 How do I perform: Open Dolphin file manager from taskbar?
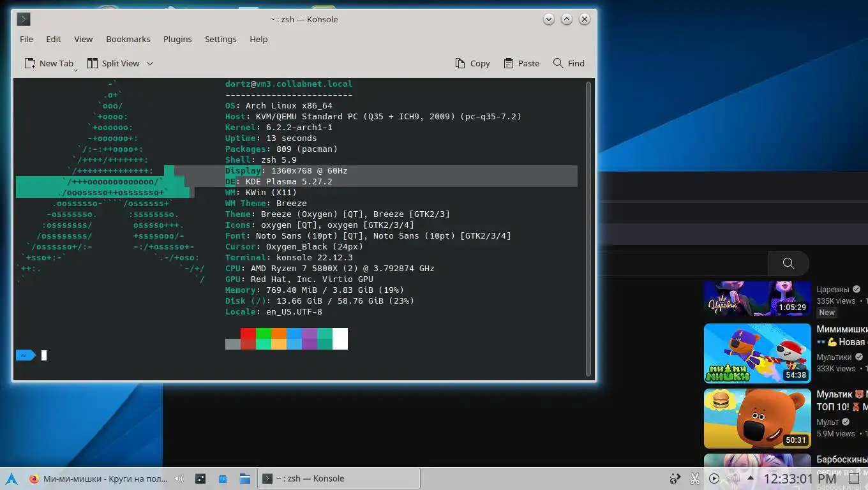click(244, 479)
